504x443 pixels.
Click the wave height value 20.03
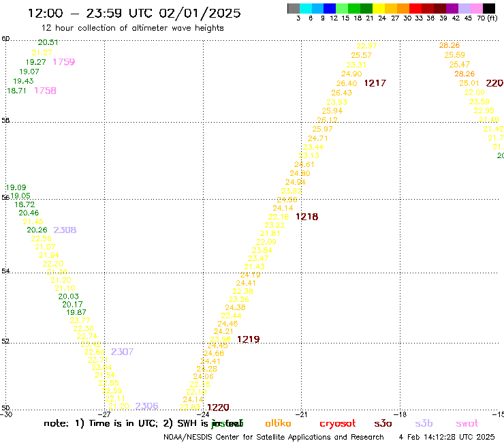(69, 296)
